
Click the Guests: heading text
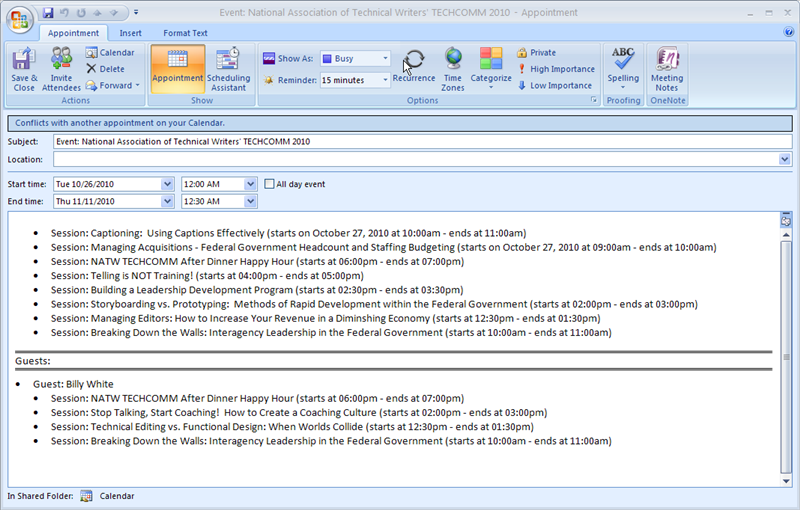[33, 361]
